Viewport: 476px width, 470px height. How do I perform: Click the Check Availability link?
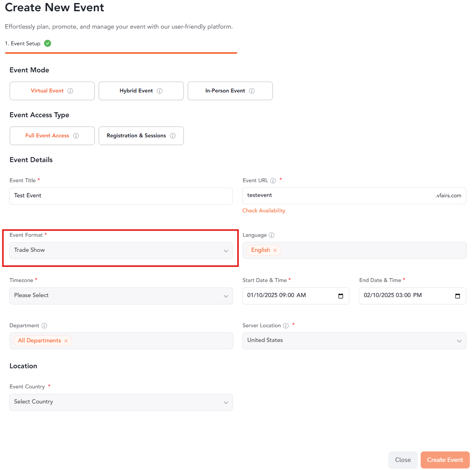point(264,210)
